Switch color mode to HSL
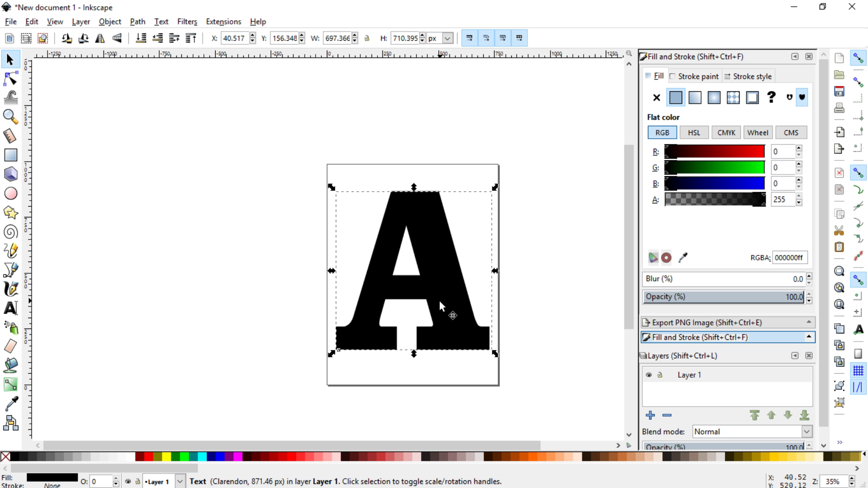This screenshot has width=868, height=488. click(694, 133)
